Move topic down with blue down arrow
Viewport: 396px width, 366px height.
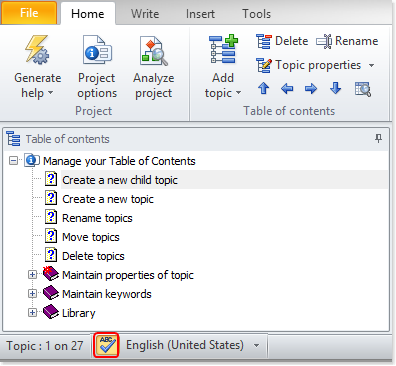click(335, 89)
